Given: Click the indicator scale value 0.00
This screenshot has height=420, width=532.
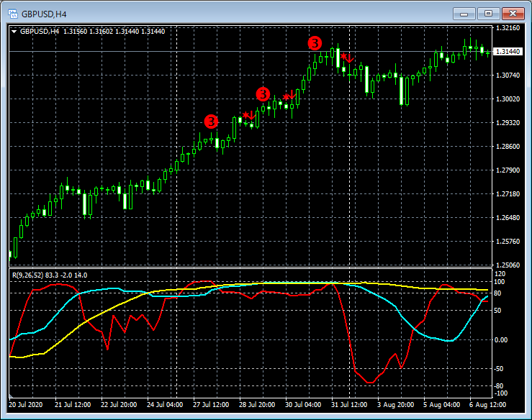Looking at the screenshot, I should pos(501,340).
